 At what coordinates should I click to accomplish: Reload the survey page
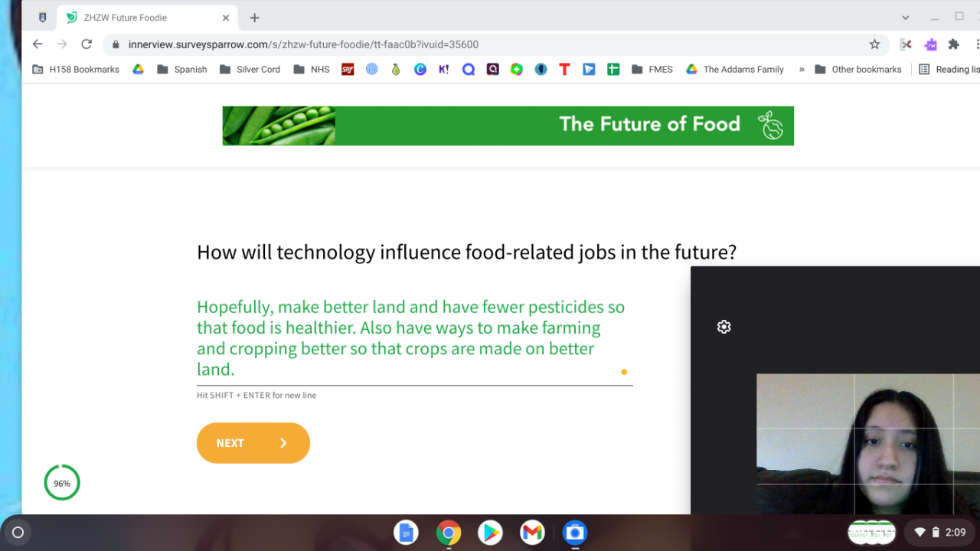(x=87, y=44)
